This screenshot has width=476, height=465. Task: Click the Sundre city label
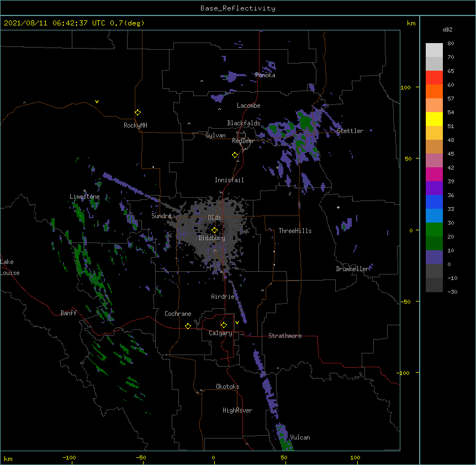click(161, 216)
